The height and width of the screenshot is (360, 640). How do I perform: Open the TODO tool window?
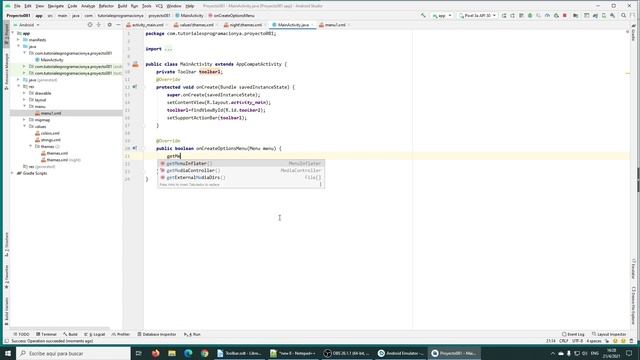[21, 334]
